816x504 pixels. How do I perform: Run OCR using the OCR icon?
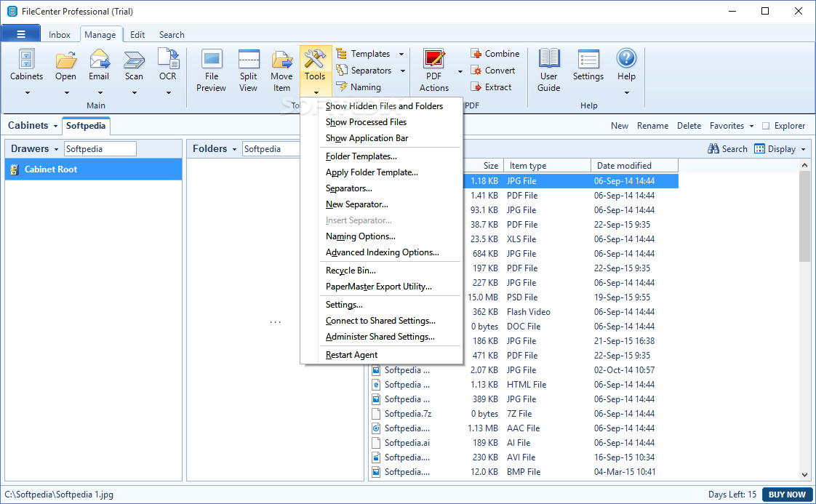click(168, 58)
